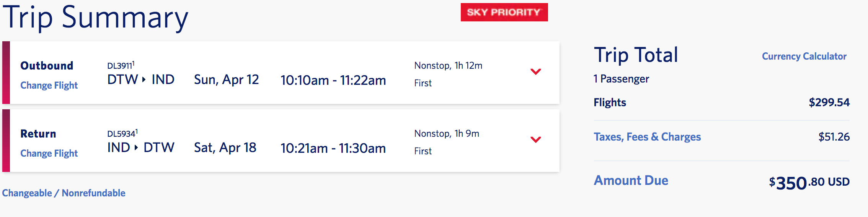
Task: Expand the Outbound flight details chevron
Action: click(535, 72)
